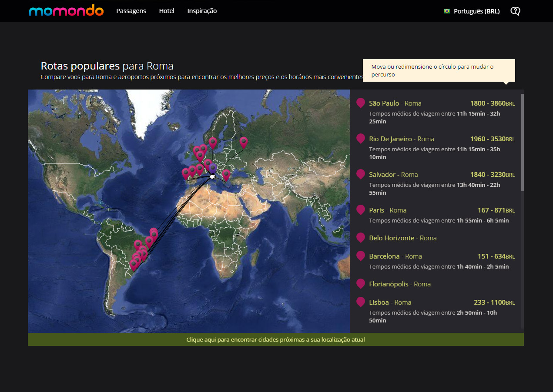Click the São Paulo route pin icon
This screenshot has height=392, width=553.
pyautogui.click(x=360, y=103)
